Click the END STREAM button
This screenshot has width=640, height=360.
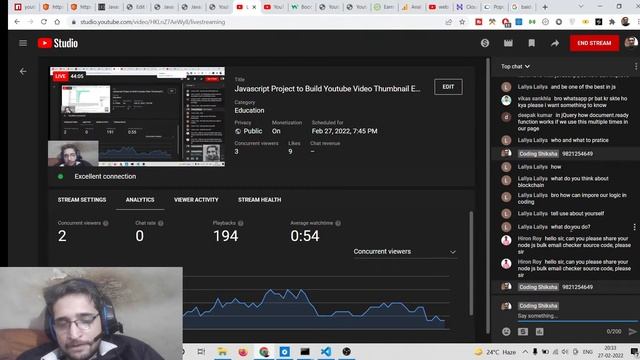[x=594, y=43]
